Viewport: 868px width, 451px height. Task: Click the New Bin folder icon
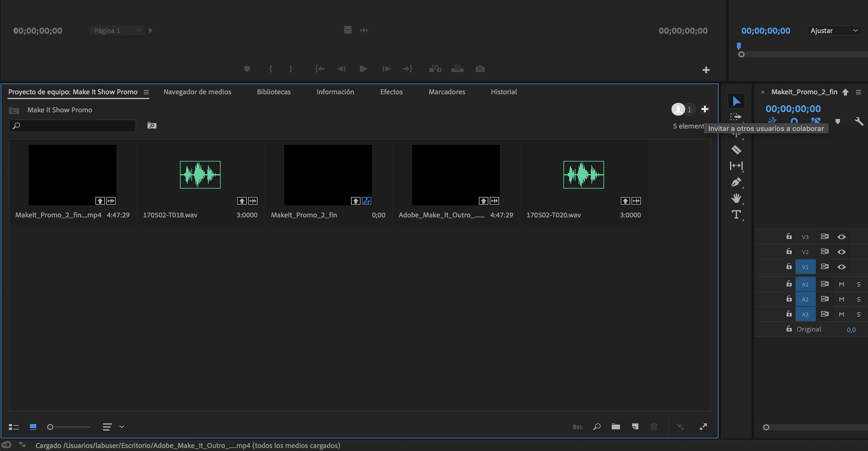[x=616, y=427]
